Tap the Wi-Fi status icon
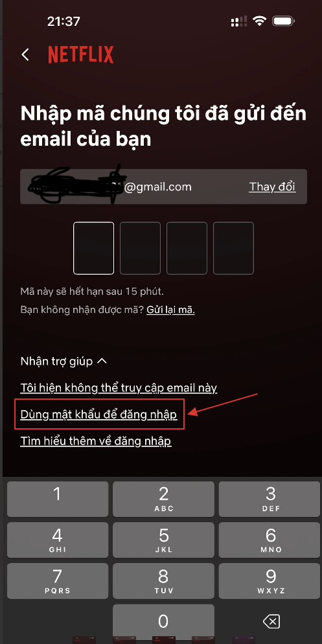This screenshot has height=644, width=322. click(x=259, y=21)
